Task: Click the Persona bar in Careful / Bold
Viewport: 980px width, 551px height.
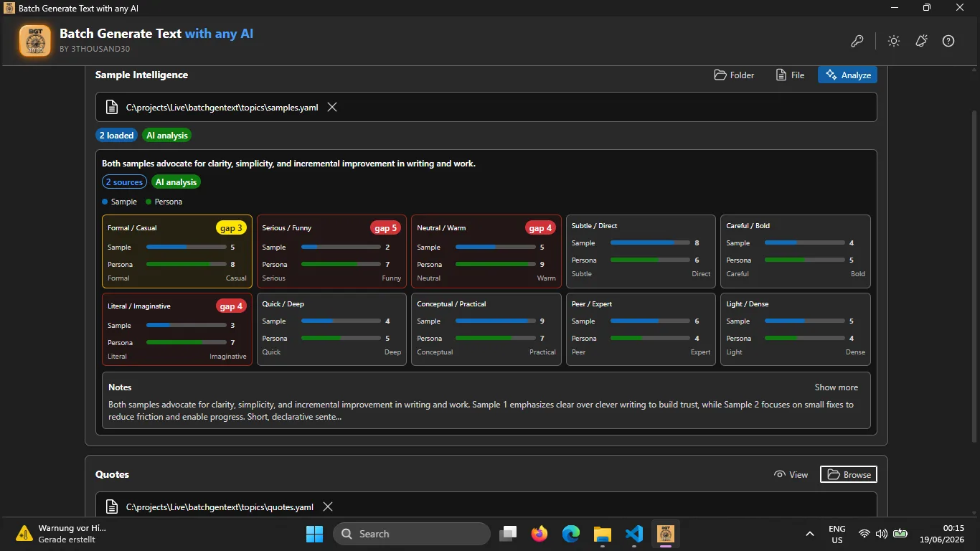Action: click(804, 260)
